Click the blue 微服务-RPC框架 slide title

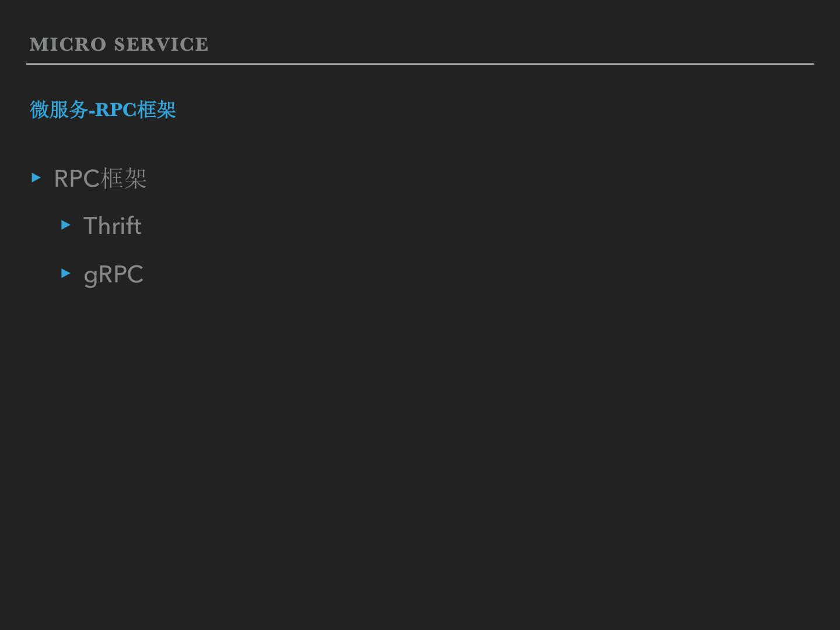coord(103,110)
